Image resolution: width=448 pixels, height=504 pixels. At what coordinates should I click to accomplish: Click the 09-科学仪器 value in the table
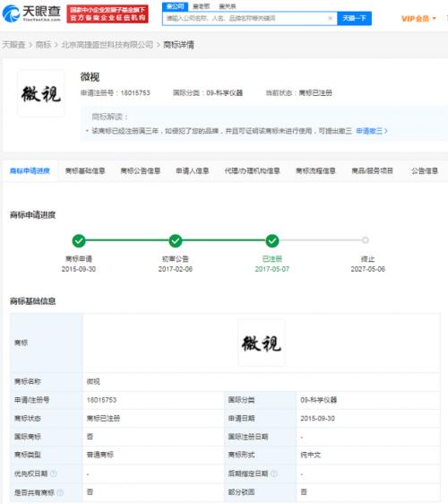[x=319, y=400]
